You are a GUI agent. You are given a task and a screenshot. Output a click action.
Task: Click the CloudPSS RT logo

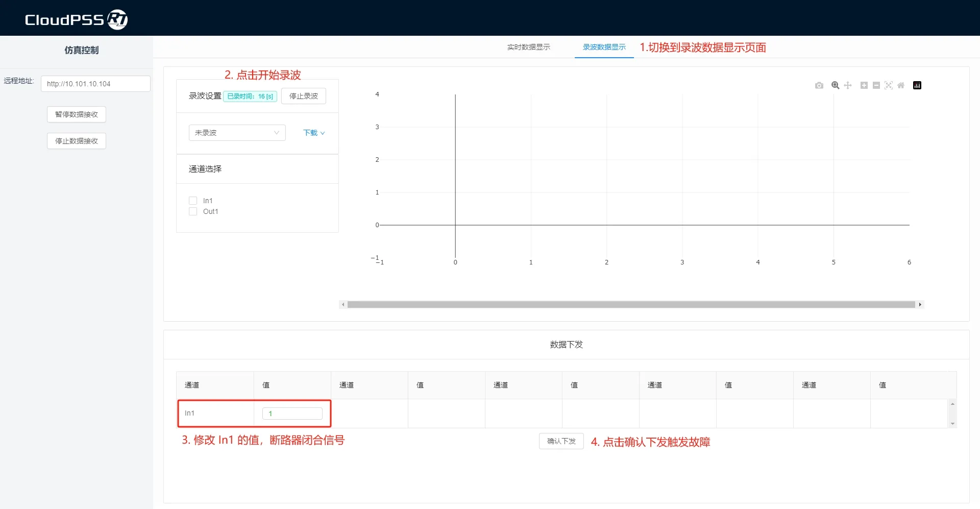76,19
